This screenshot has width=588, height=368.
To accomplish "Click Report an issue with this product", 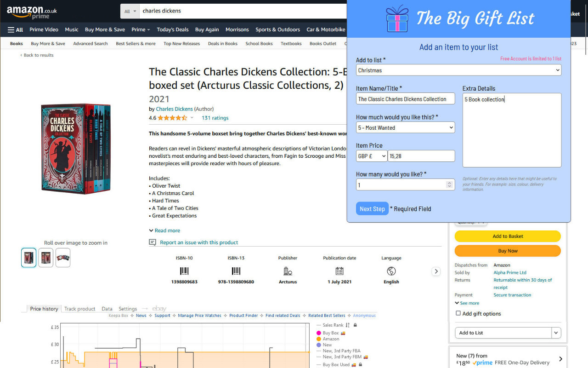I will [x=199, y=242].
